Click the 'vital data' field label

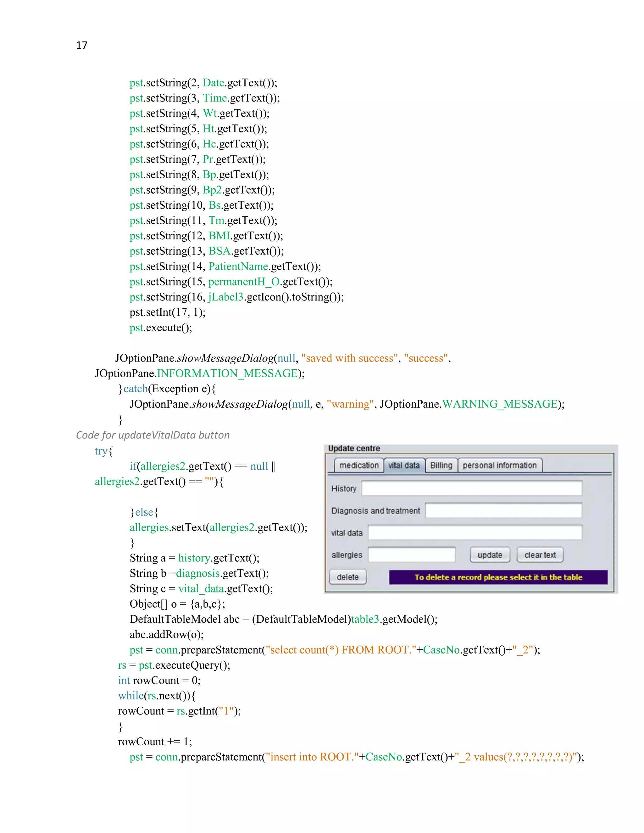tap(347, 533)
